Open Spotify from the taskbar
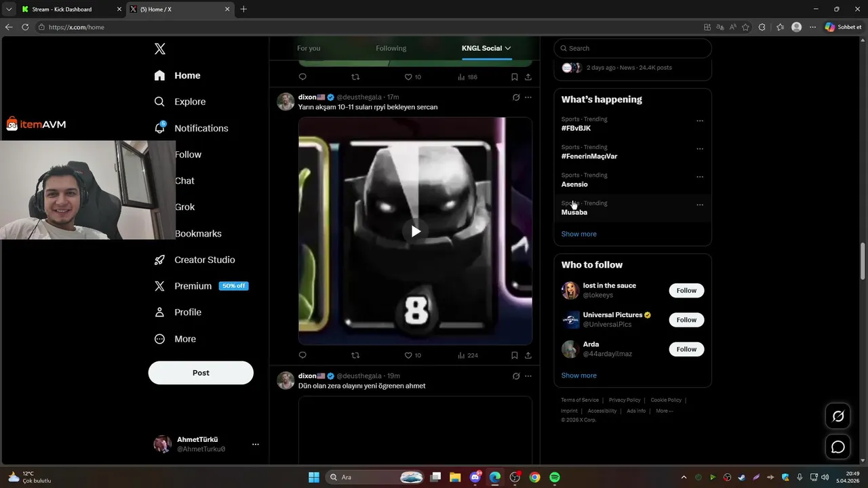 pos(555,477)
